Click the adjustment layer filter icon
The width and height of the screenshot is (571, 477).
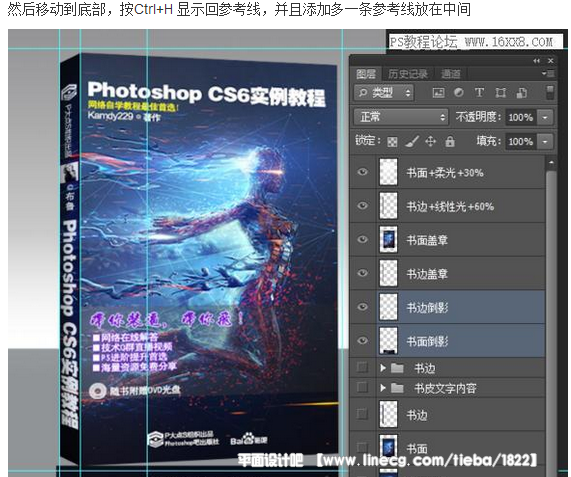click(459, 92)
